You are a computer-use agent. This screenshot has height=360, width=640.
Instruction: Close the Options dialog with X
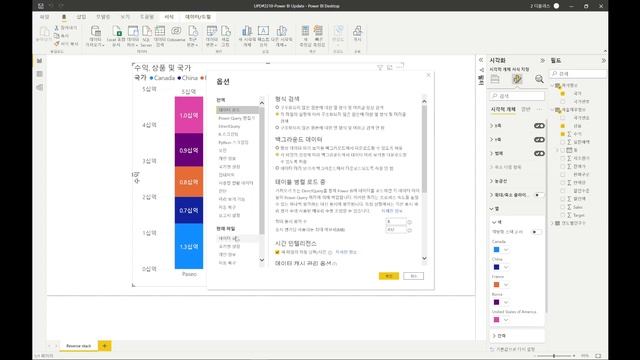click(429, 75)
